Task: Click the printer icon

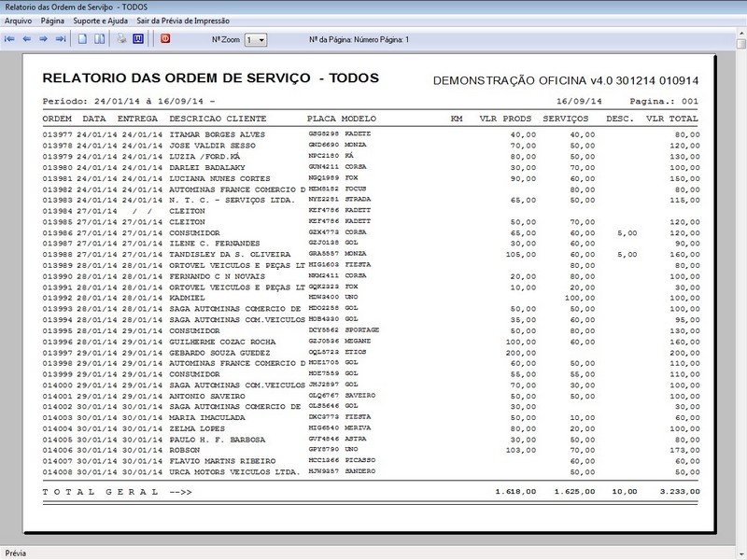Action: point(121,38)
